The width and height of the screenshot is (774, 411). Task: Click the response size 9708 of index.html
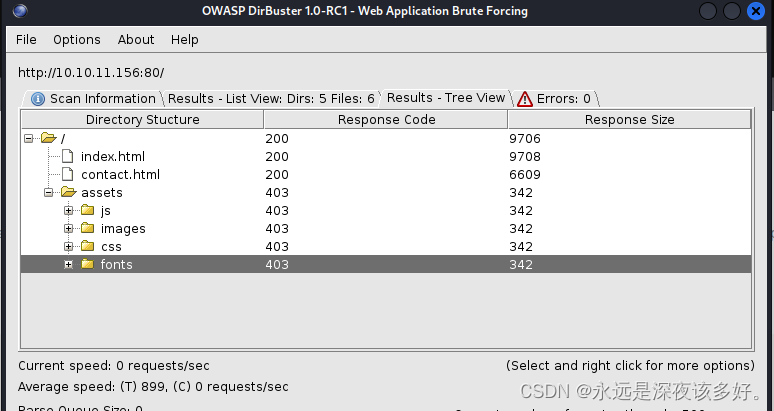point(525,157)
